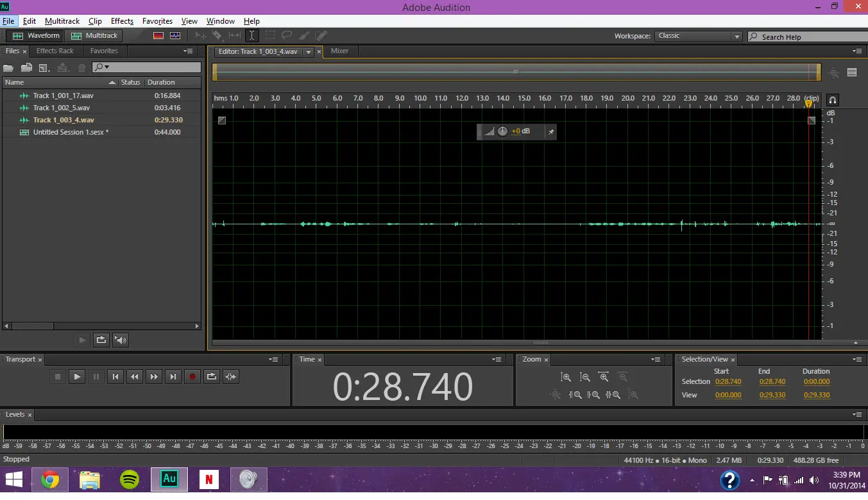
Task: Click the Insert into Multitrack icon
Action: [63, 67]
